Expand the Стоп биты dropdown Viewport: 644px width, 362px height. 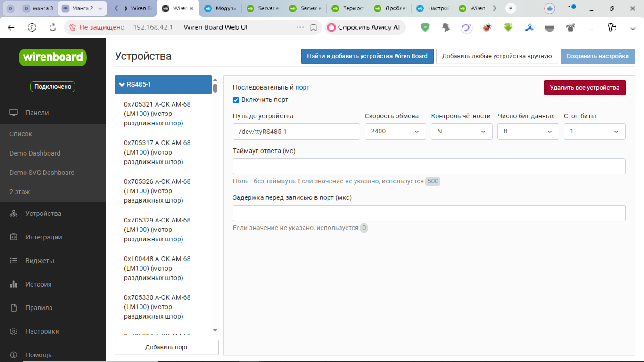594,132
